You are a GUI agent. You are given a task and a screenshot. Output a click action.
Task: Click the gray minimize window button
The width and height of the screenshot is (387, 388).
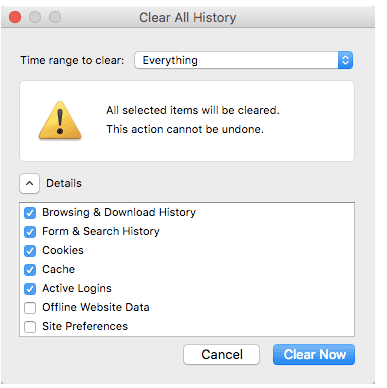[35, 17]
